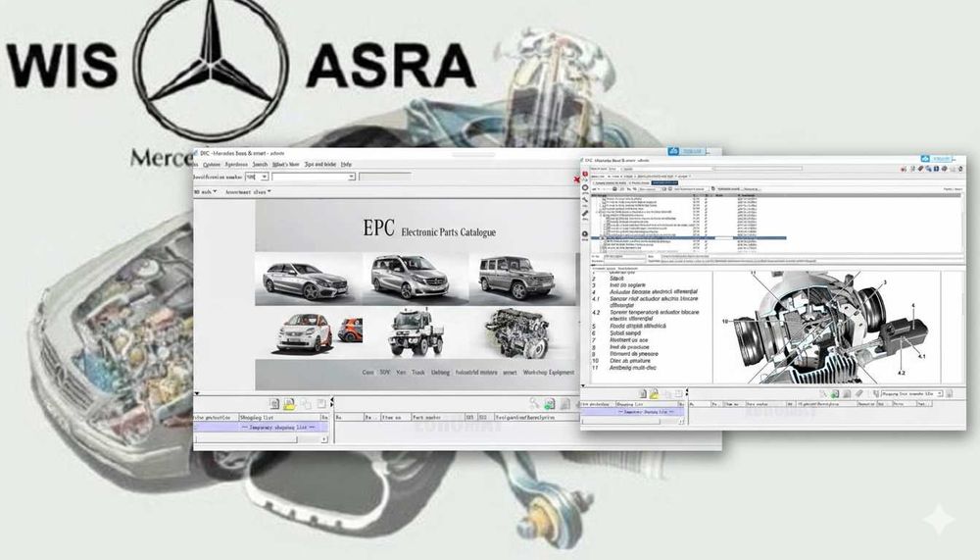Open the smart category link
Screen dimensions: 980x560
pyautogui.click(x=510, y=373)
